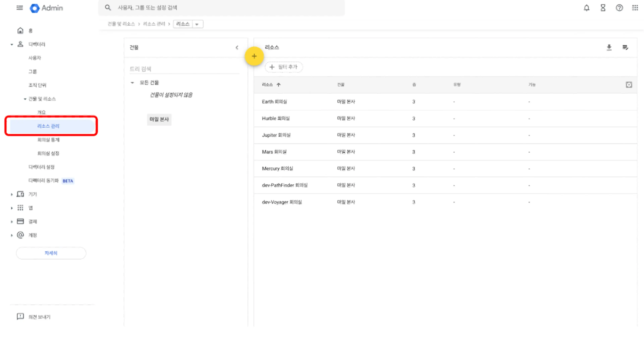Open the Jupiter 회의실 resource row
The image size is (644, 344).
coord(445,135)
